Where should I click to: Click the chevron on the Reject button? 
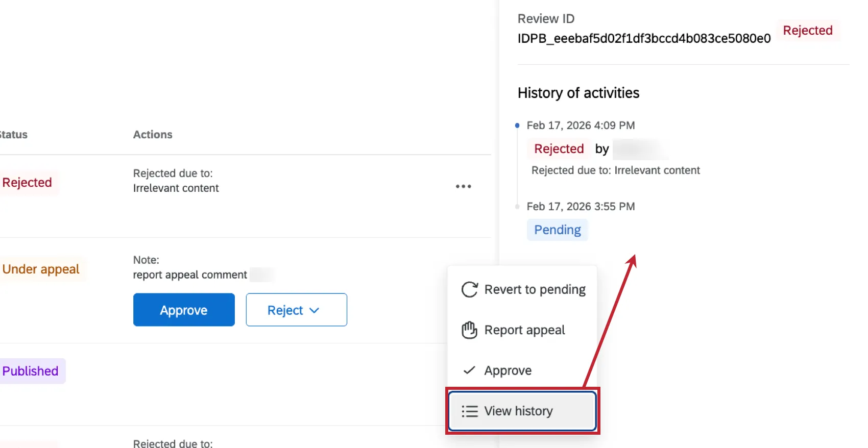[315, 310]
